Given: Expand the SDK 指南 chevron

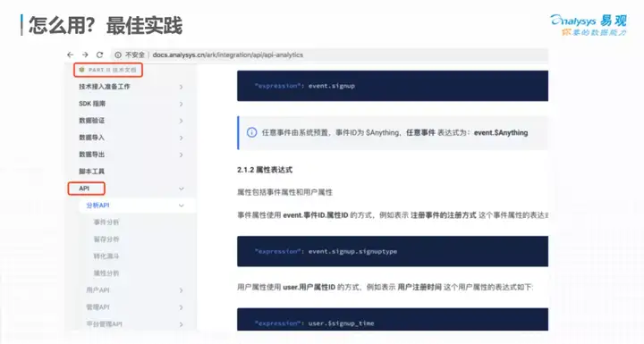Looking at the screenshot, I should click(x=181, y=104).
